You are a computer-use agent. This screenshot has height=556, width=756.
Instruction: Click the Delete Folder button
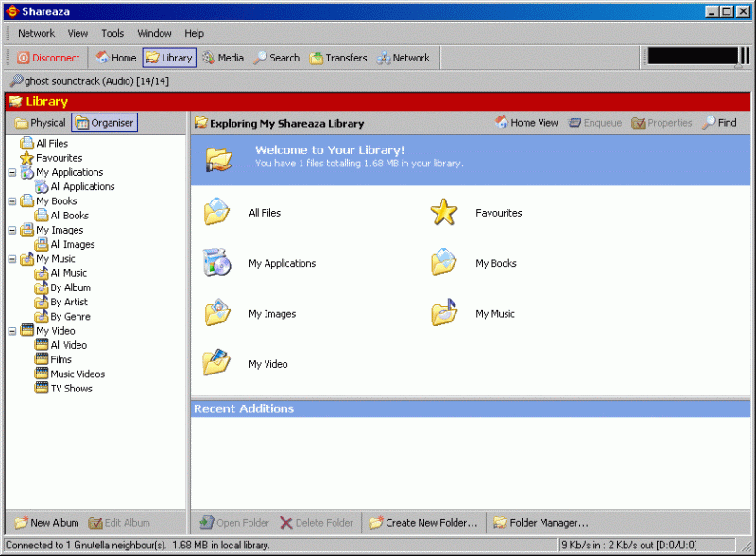coord(317,523)
